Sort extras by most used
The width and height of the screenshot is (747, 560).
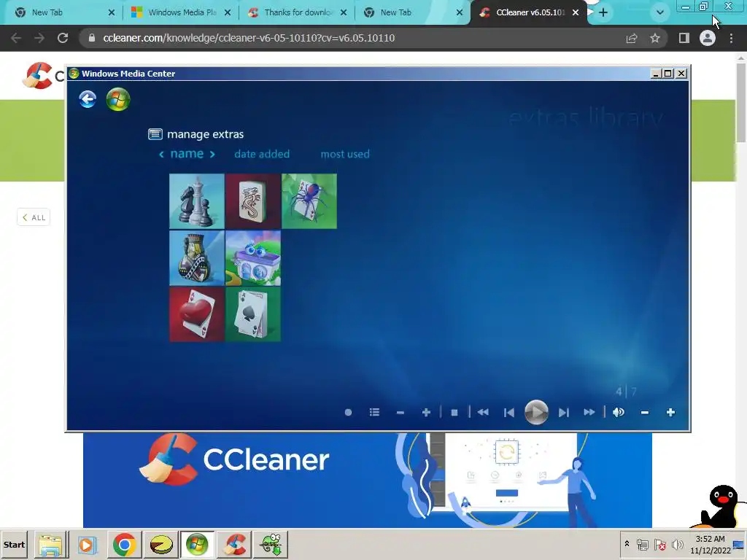345,154
